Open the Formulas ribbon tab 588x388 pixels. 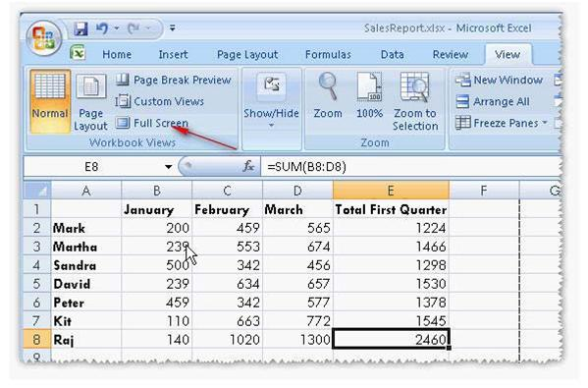pos(328,55)
